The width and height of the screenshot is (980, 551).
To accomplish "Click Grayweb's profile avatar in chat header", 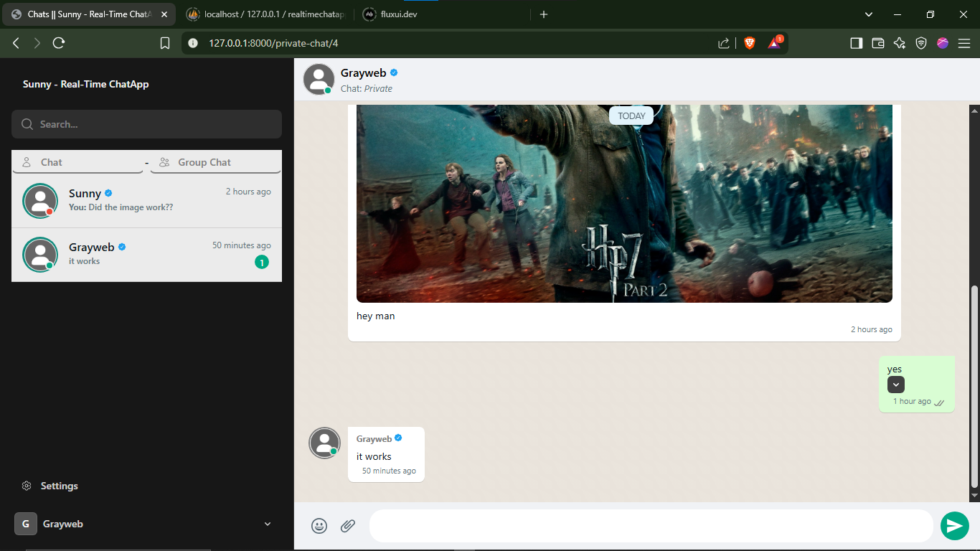I will (319, 79).
